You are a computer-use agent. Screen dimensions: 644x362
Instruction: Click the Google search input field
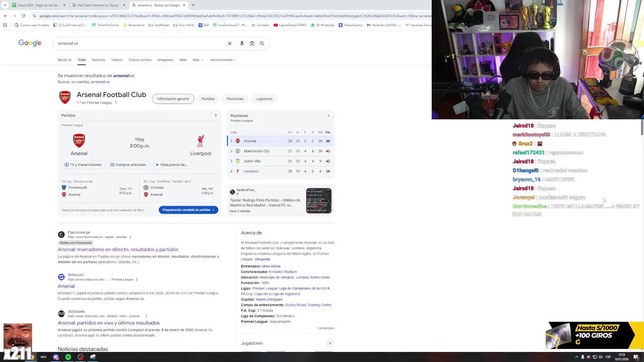pyautogui.click(x=141, y=43)
